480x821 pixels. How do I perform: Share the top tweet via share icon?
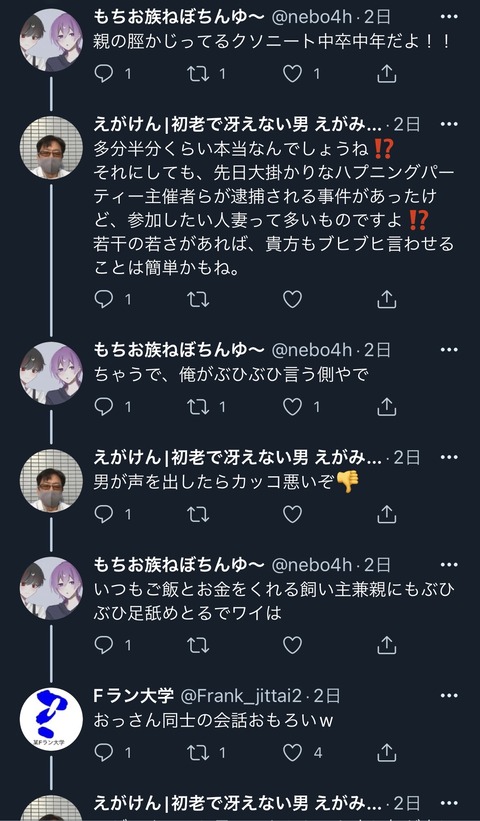(x=386, y=74)
